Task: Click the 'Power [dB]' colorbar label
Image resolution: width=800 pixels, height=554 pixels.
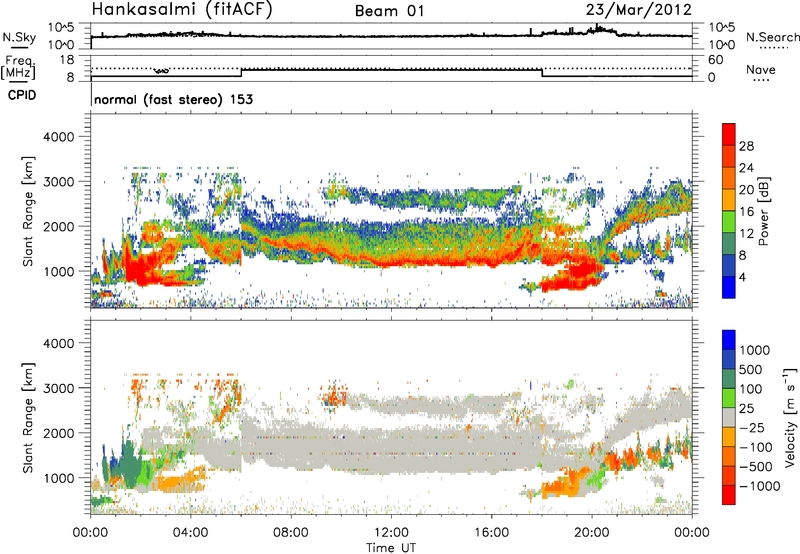Action: point(763,211)
